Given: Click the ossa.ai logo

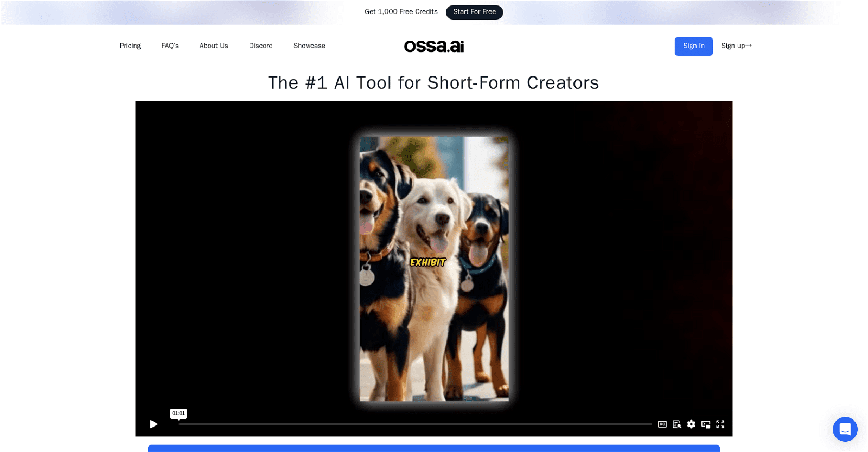Looking at the screenshot, I should [434, 46].
